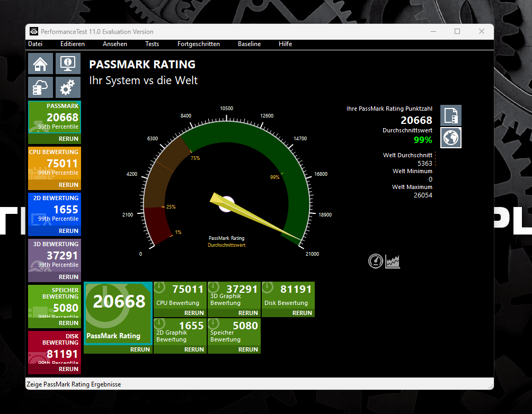The height and width of the screenshot is (414, 532).
Task: Open the Ansehen menu
Action: tap(115, 44)
